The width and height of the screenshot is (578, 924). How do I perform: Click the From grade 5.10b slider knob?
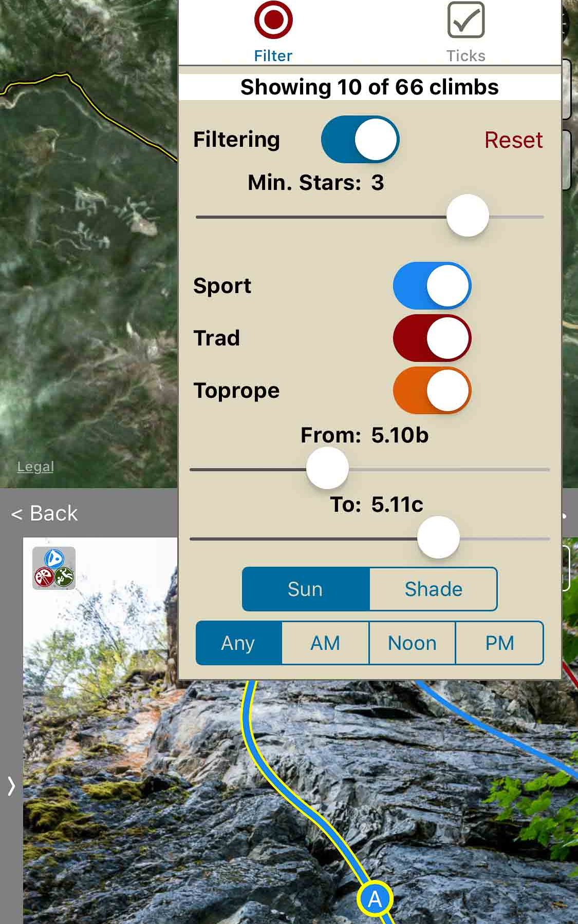point(327,468)
